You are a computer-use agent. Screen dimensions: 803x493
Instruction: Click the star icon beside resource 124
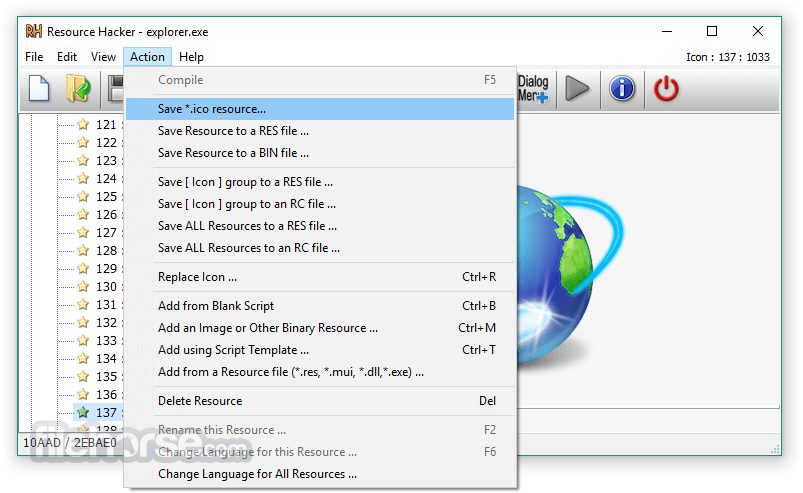click(83, 178)
